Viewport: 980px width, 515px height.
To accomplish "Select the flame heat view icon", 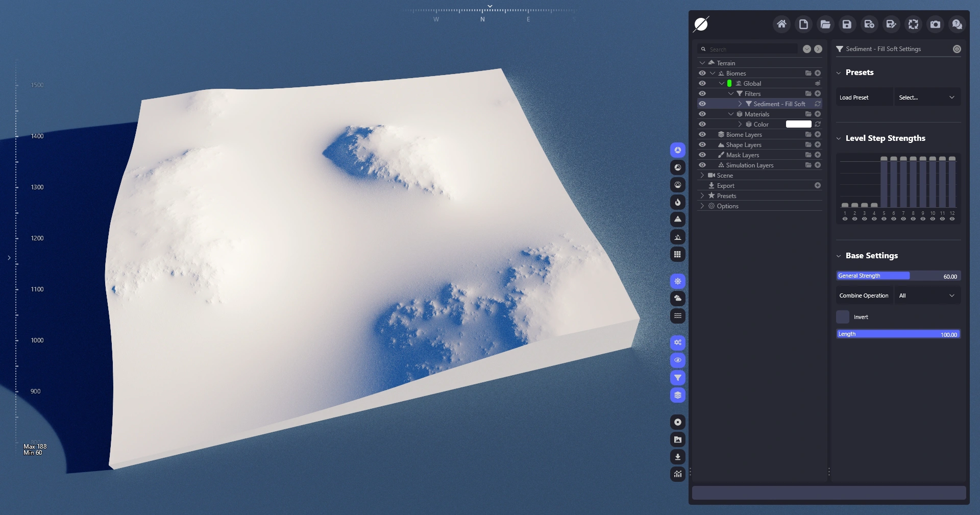I will click(x=678, y=202).
